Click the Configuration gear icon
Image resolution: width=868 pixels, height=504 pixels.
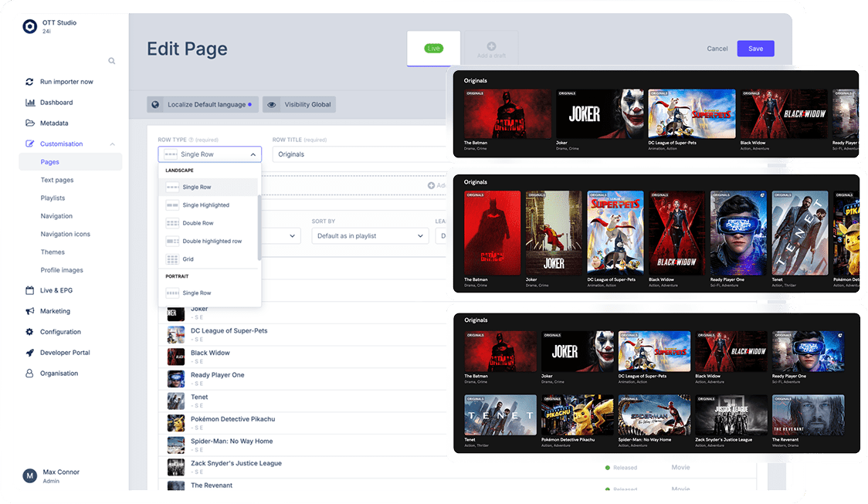point(30,332)
